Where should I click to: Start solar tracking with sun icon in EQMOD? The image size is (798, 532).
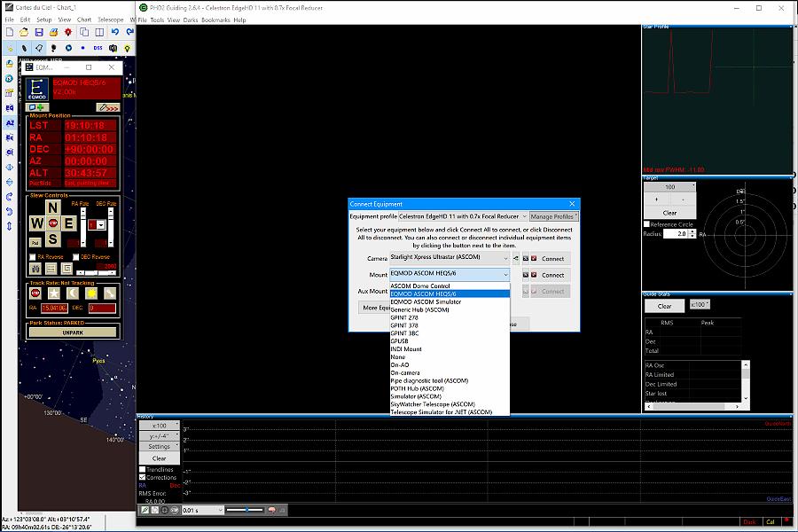[91, 293]
